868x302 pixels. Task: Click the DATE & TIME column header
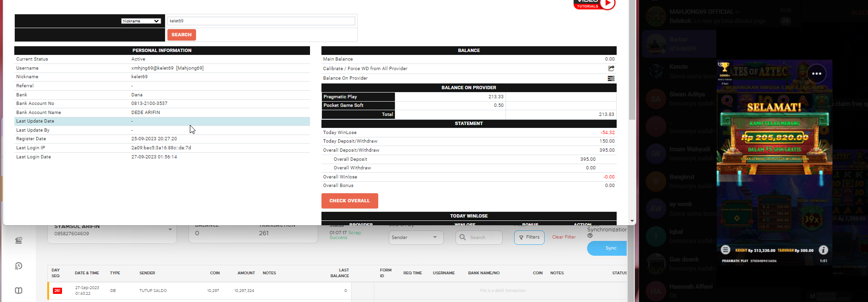87,273
